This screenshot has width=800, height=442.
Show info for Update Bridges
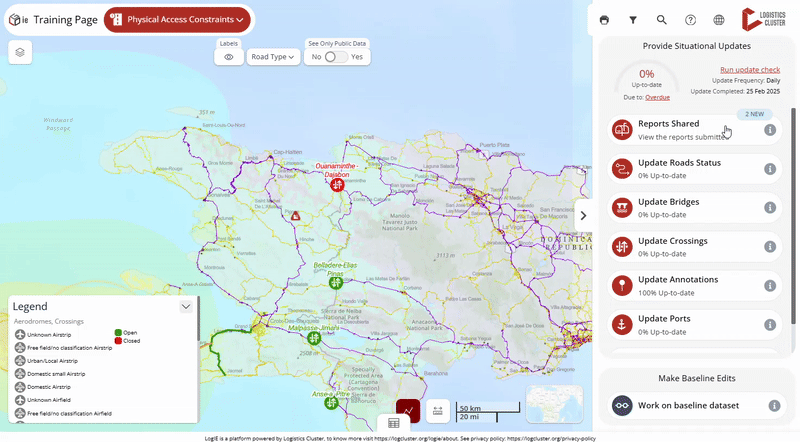pos(770,208)
